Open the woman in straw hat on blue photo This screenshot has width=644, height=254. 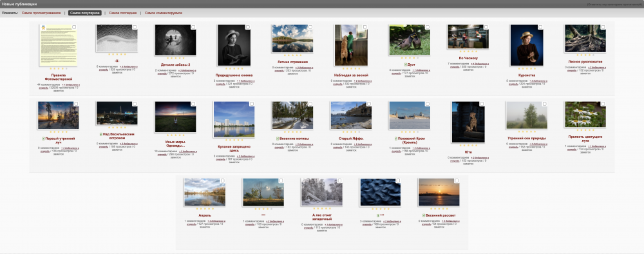527,45
